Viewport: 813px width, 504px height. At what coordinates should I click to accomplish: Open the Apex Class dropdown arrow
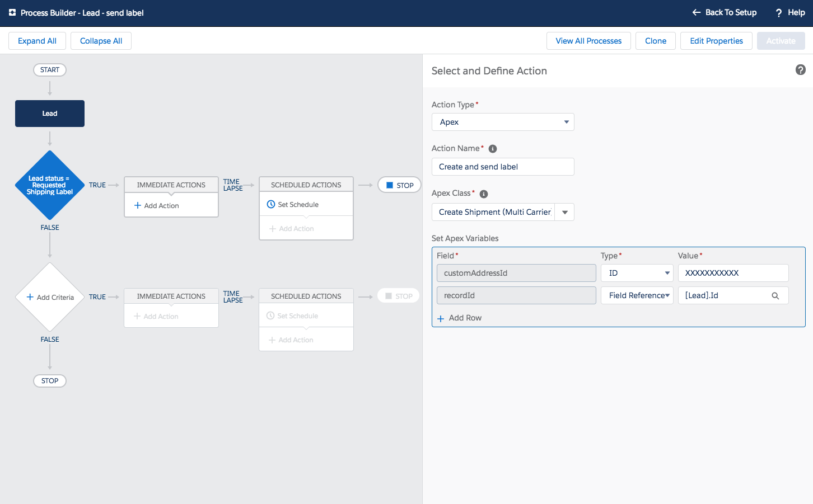pyautogui.click(x=564, y=212)
